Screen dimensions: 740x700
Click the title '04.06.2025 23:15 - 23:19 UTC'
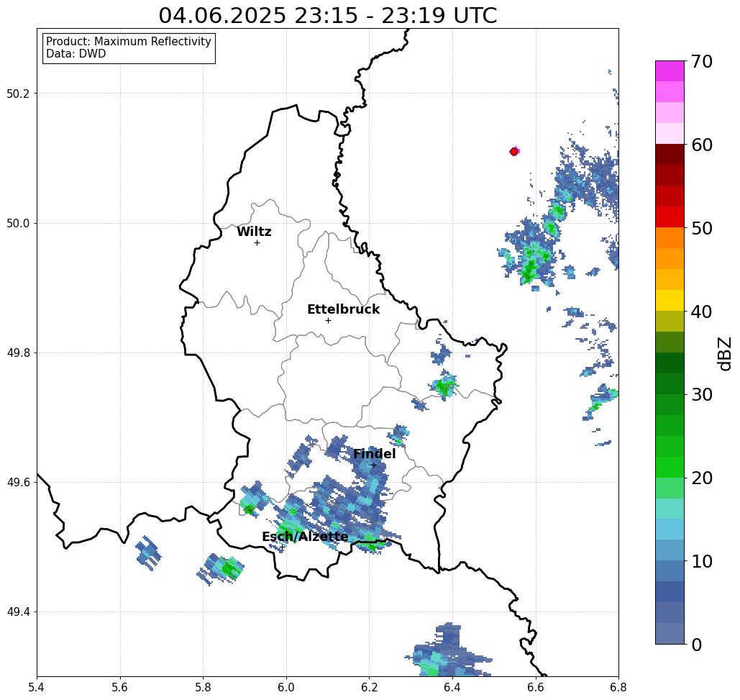327,16
